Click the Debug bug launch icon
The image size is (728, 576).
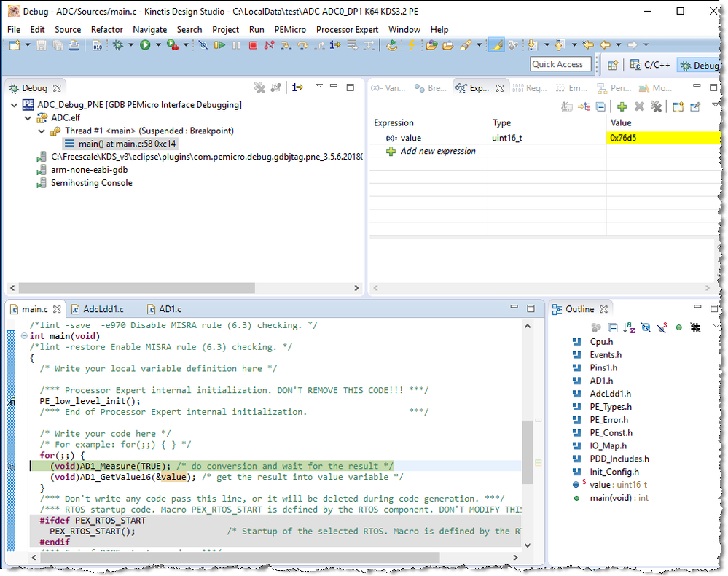[118, 45]
